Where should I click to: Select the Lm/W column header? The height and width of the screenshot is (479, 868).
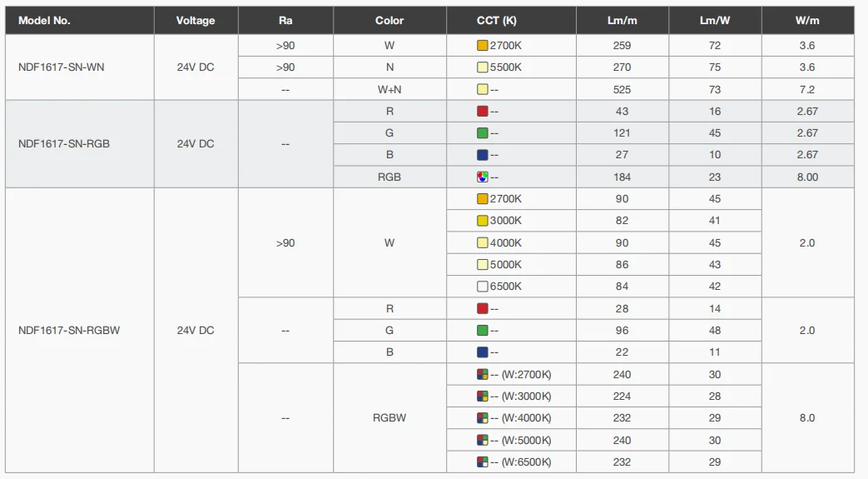[715, 21]
